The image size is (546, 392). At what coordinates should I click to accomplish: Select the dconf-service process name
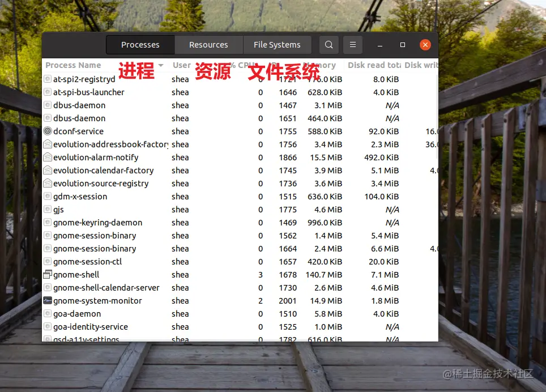(x=78, y=131)
